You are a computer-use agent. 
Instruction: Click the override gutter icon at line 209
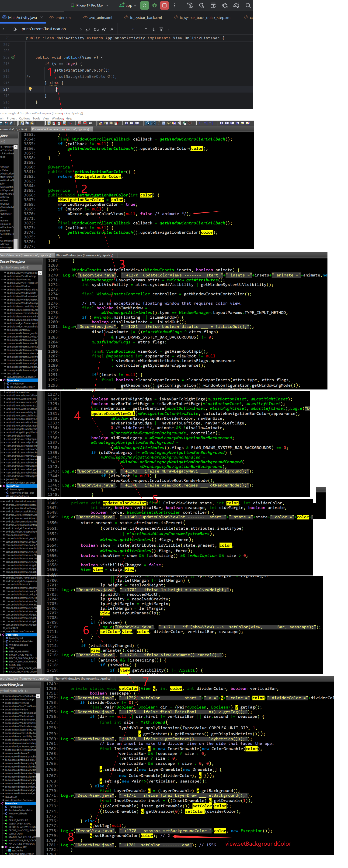tap(14, 57)
